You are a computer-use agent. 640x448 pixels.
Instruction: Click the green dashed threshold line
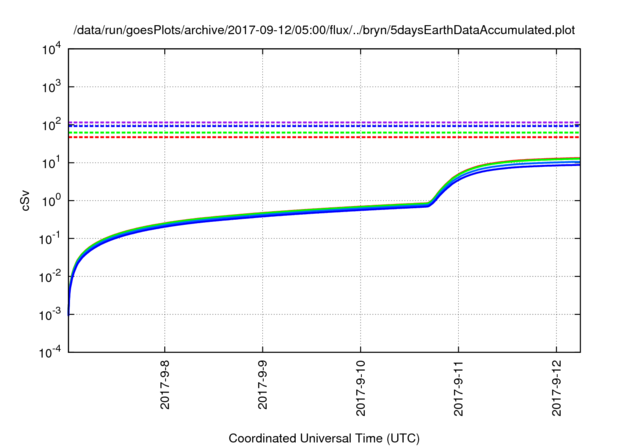pyautogui.click(x=324, y=133)
